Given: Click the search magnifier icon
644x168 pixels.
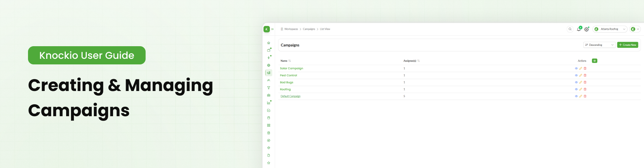Looking at the screenshot, I should coord(570,29).
